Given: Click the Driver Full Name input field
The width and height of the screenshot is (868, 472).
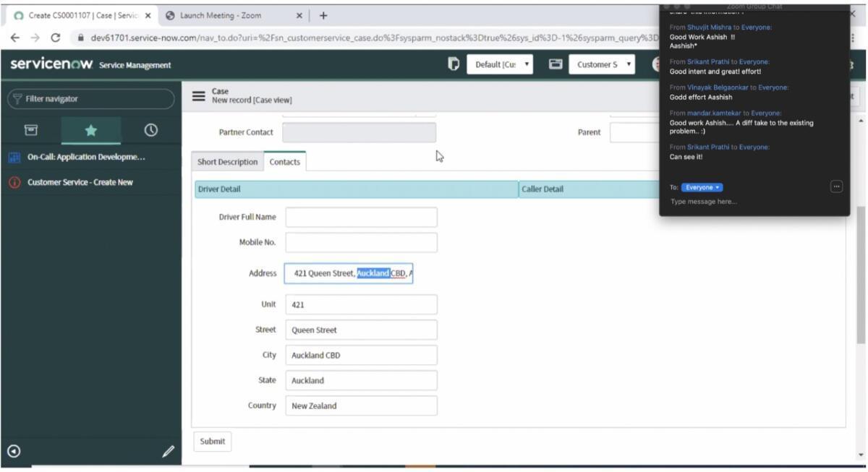Looking at the screenshot, I should click(361, 217).
